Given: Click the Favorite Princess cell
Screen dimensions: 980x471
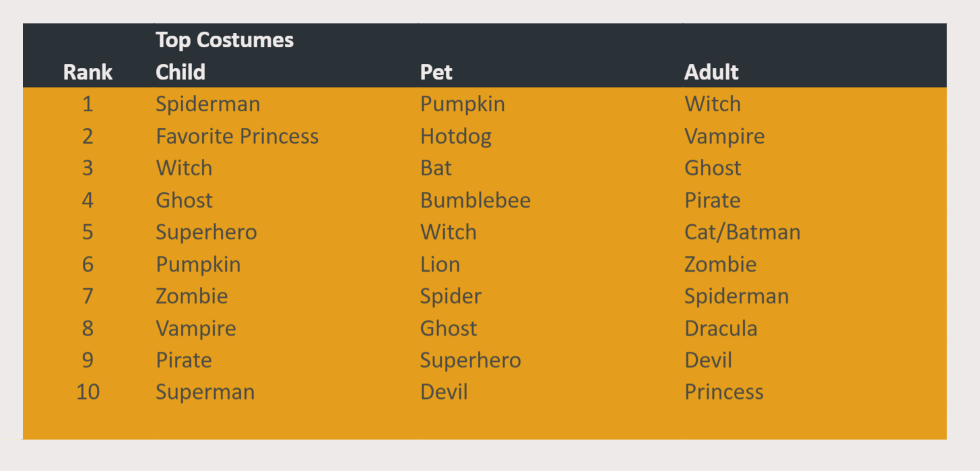Looking at the screenshot, I should pyautogui.click(x=237, y=136).
